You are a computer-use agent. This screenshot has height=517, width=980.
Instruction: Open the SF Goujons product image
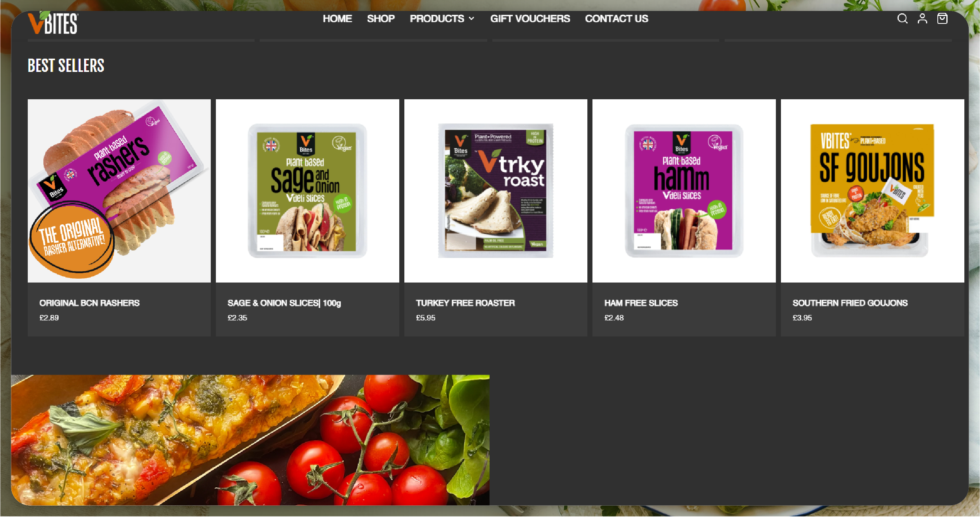click(872, 191)
